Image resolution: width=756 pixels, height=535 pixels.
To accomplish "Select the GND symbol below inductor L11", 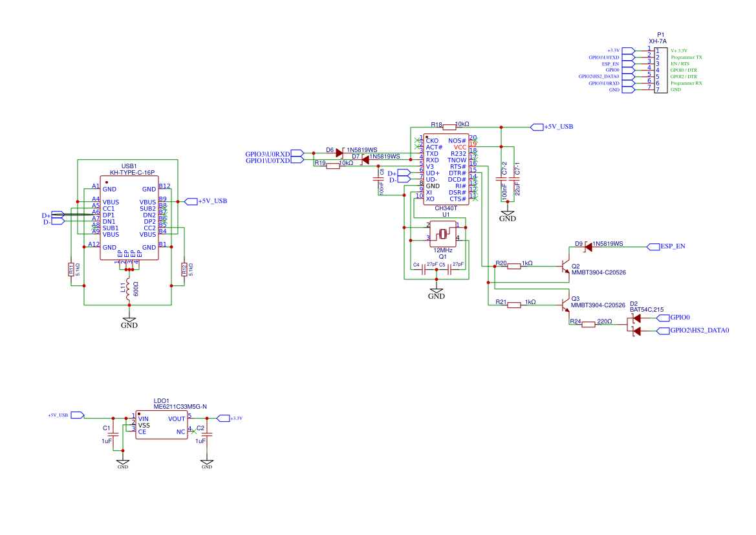I will [129, 322].
